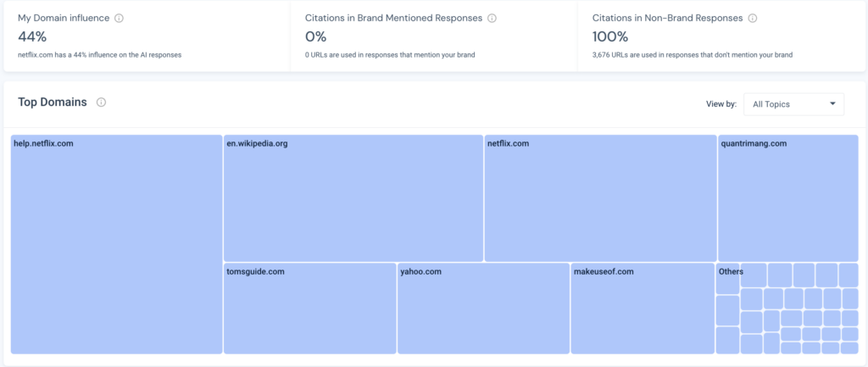
Task: Click the Top Domains heading
Action: (x=53, y=103)
